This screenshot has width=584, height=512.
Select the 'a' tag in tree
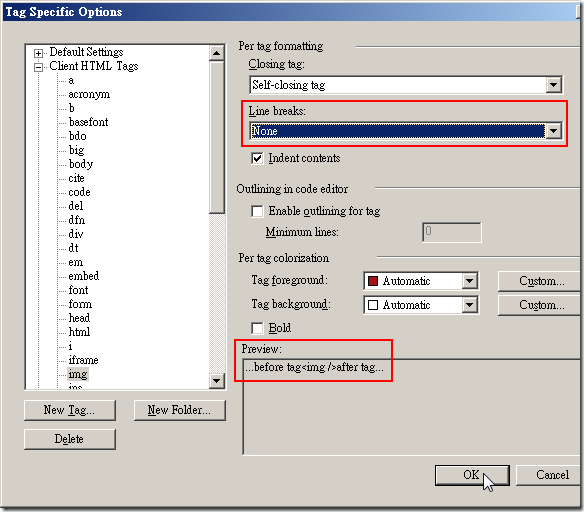coord(71,80)
